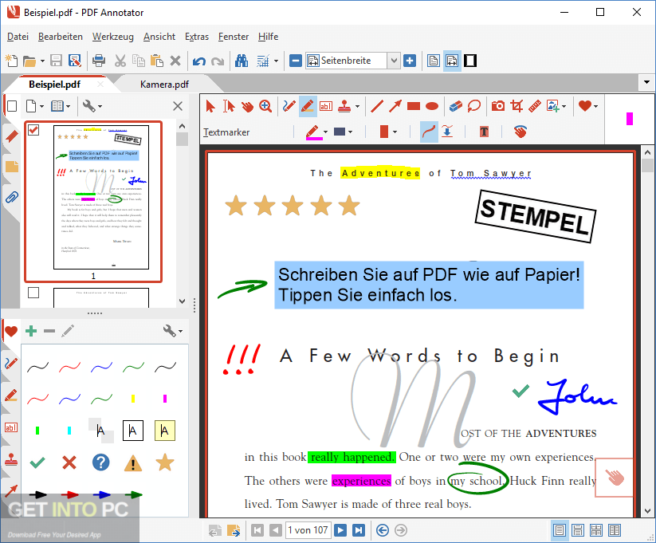Image resolution: width=656 pixels, height=543 pixels.
Task: Open the Hilfe menu
Action: 268,37
